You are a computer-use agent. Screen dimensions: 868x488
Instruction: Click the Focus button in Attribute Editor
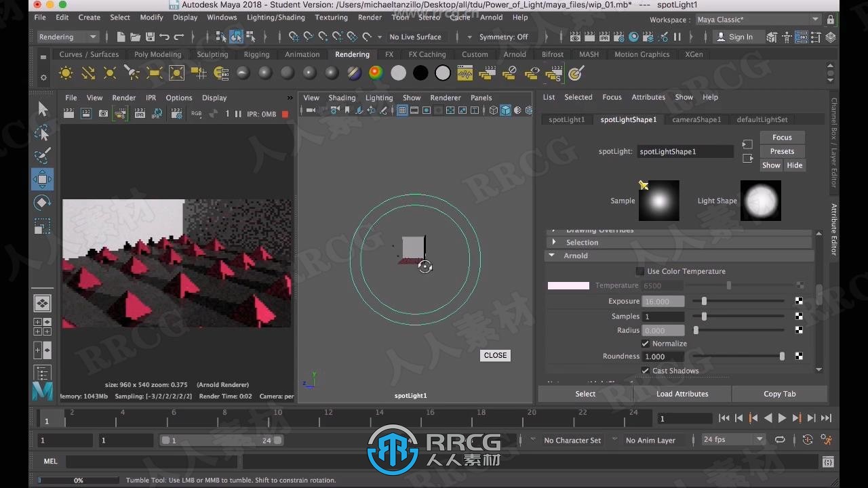[x=782, y=137]
